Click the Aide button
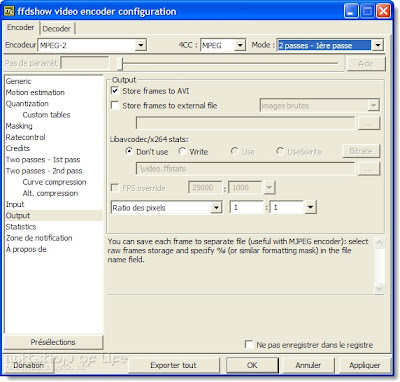Viewport: 400px width, 382px height. (x=366, y=63)
